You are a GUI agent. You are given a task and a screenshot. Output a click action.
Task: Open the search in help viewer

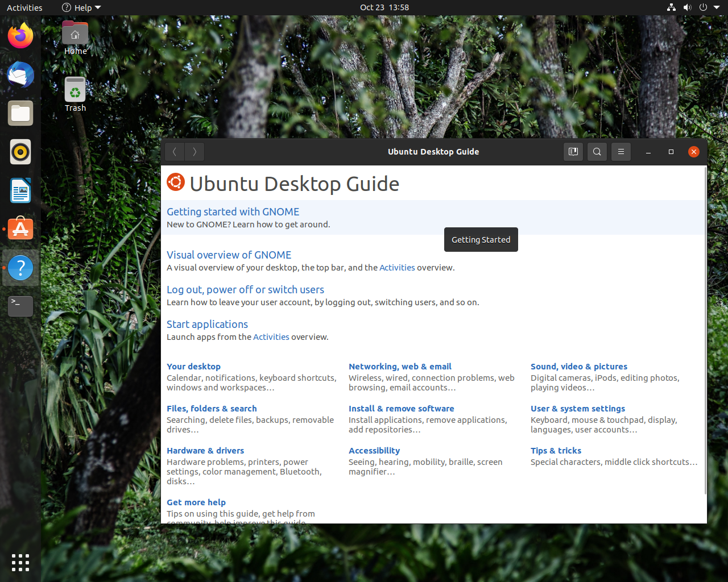[x=597, y=152]
